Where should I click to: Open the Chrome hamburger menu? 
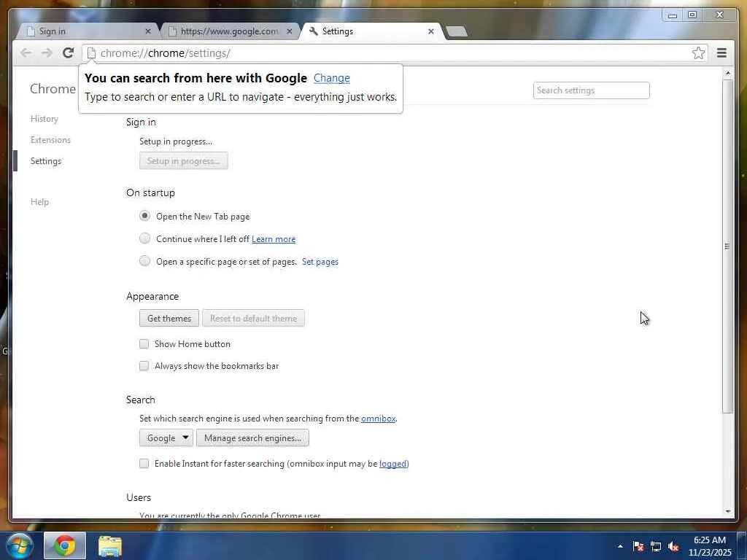721,52
